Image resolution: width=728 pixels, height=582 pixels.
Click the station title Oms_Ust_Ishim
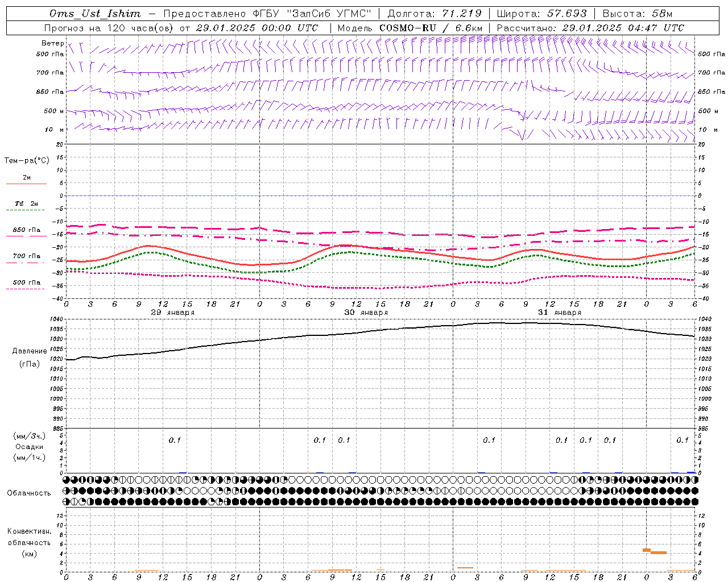94,14
